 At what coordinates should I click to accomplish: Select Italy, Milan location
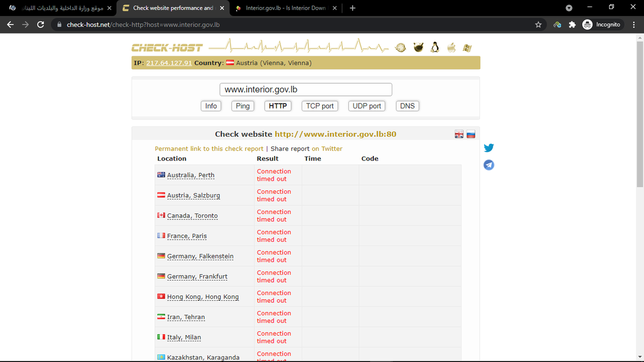click(x=184, y=338)
